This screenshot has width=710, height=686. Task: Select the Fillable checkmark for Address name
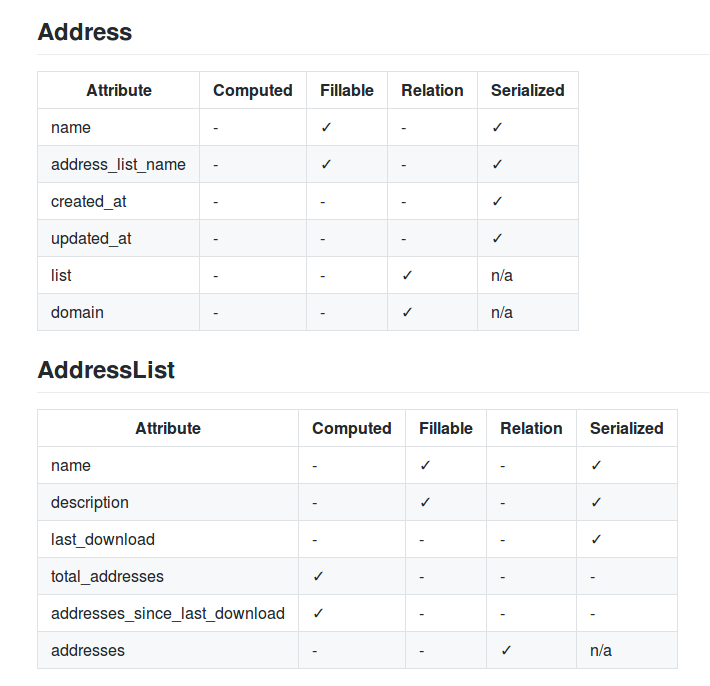326,127
